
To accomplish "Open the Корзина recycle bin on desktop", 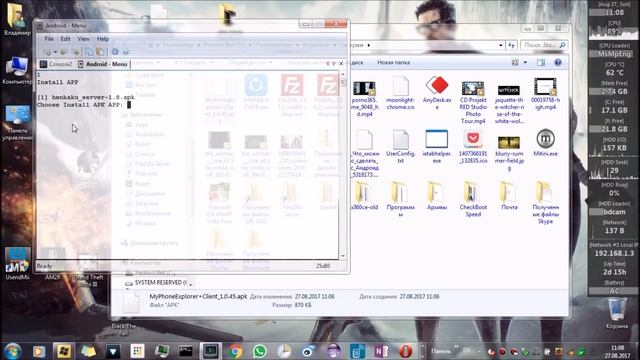I will pyautogui.click(x=617, y=314).
